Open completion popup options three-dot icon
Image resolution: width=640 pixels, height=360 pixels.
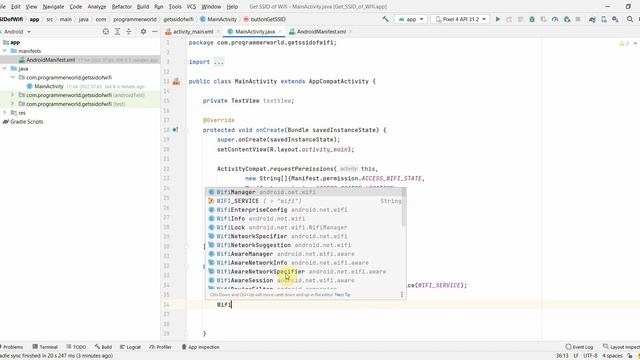click(x=402, y=294)
